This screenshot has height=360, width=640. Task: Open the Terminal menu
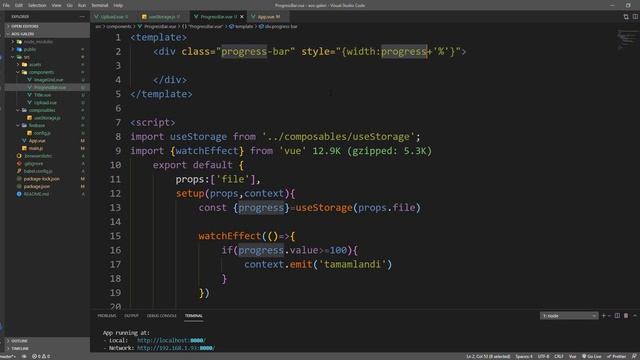(100, 5)
